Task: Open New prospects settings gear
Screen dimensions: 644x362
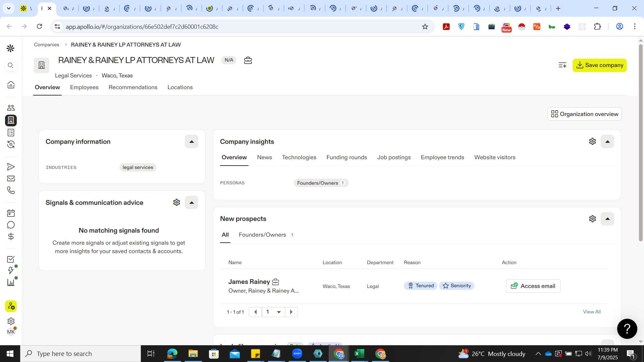Action: (x=592, y=219)
